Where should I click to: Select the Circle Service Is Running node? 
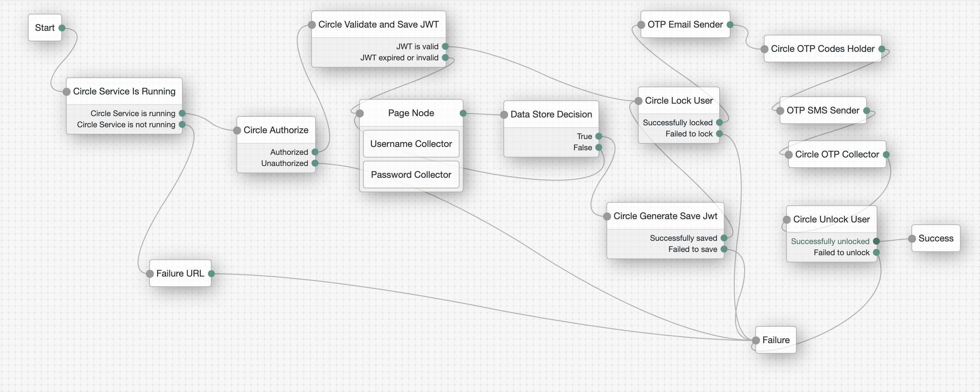(124, 91)
